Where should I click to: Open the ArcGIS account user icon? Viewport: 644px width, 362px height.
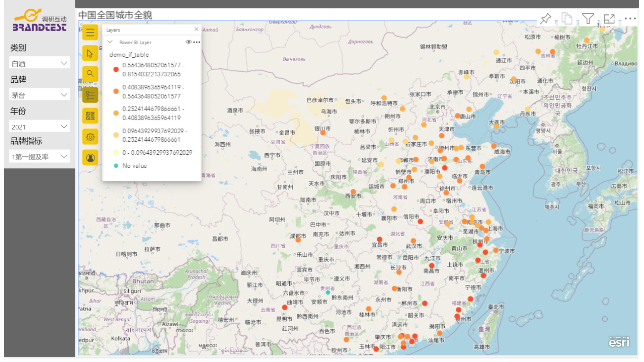(x=90, y=158)
